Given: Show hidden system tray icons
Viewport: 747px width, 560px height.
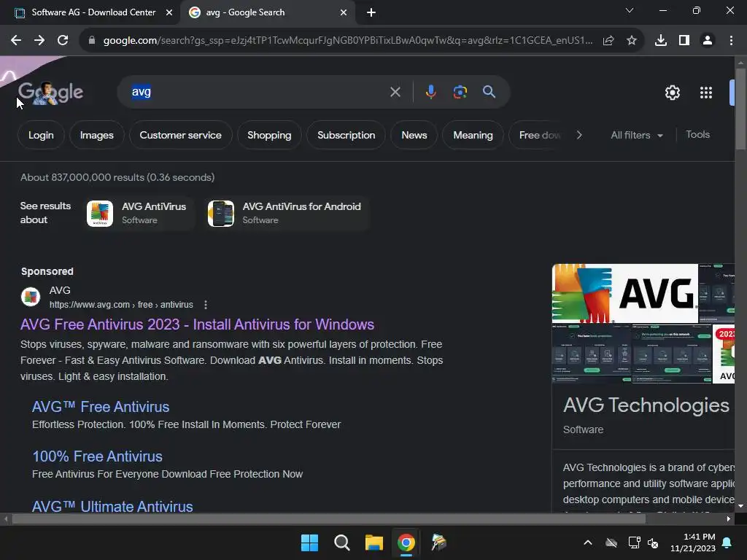Looking at the screenshot, I should tap(588, 542).
